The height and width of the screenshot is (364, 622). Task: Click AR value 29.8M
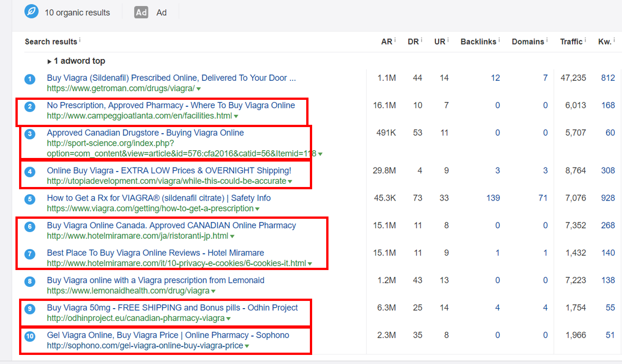click(384, 171)
